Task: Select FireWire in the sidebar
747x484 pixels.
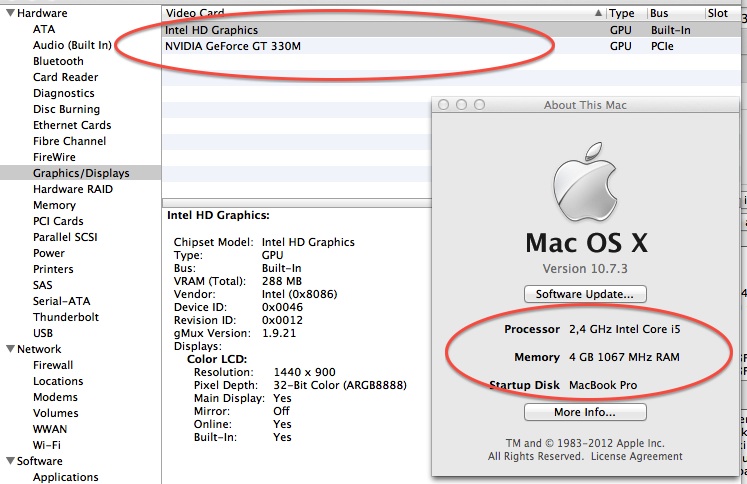Action: [x=54, y=157]
